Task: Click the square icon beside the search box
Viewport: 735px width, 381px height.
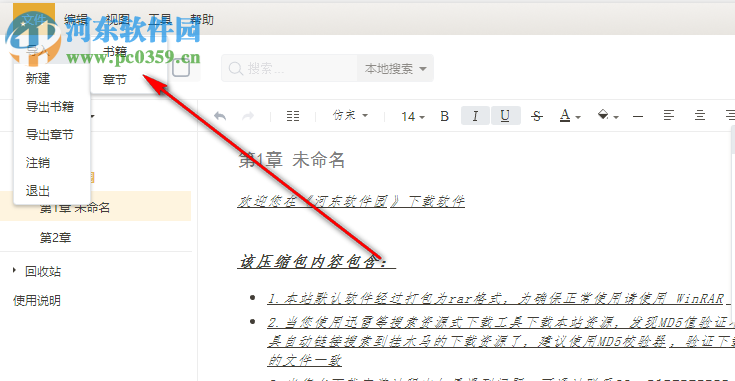Action: click(181, 68)
